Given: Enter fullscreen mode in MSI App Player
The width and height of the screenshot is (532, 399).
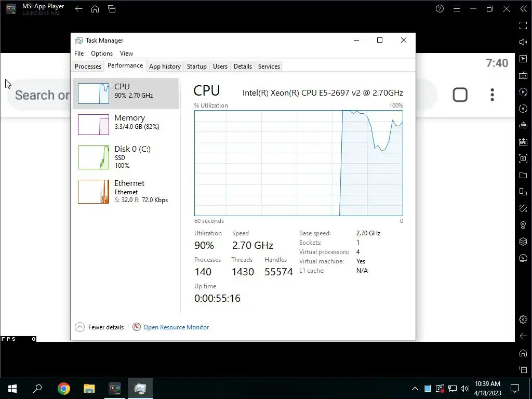Looking at the screenshot, I should pyautogui.click(x=523, y=25).
